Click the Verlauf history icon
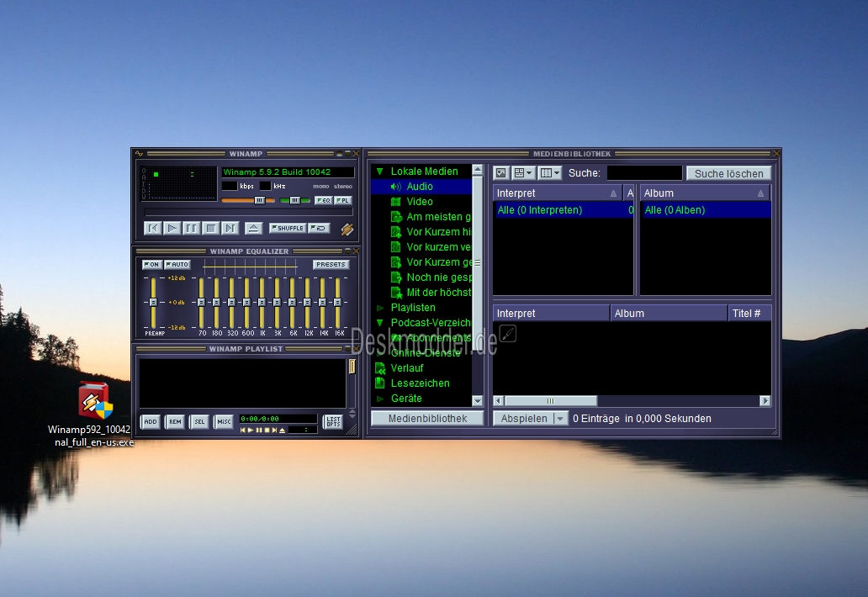This screenshot has width=868, height=597. 380,368
